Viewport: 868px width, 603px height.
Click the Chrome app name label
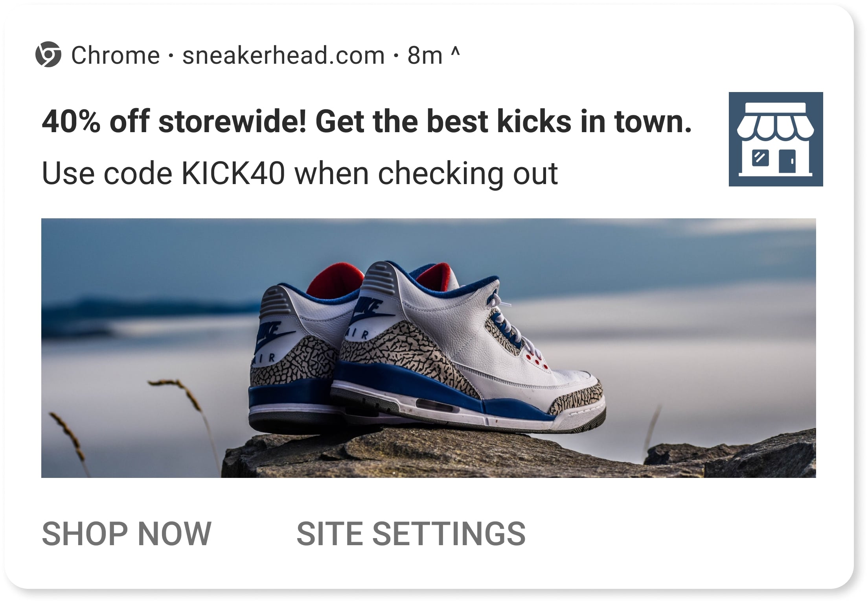point(116,55)
